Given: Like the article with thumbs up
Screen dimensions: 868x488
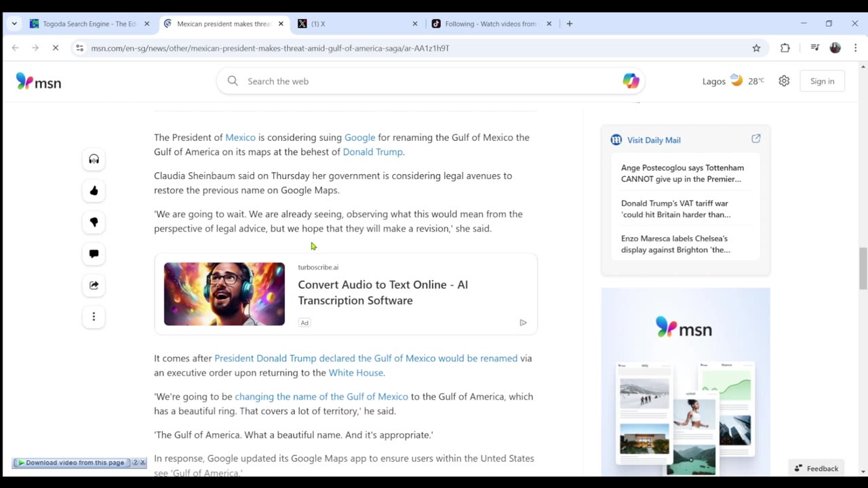Looking at the screenshot, I should coord(94,190).
